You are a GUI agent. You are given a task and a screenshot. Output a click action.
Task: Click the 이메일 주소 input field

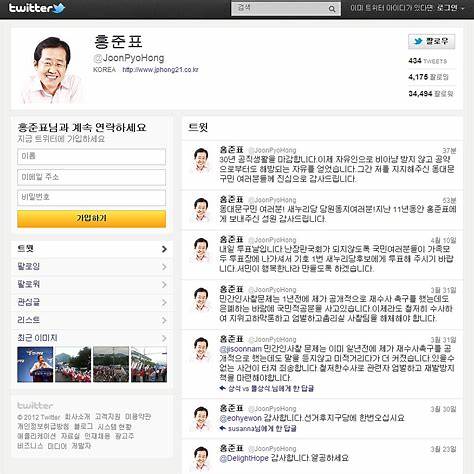pyautogui.click(x=91, y=177)
